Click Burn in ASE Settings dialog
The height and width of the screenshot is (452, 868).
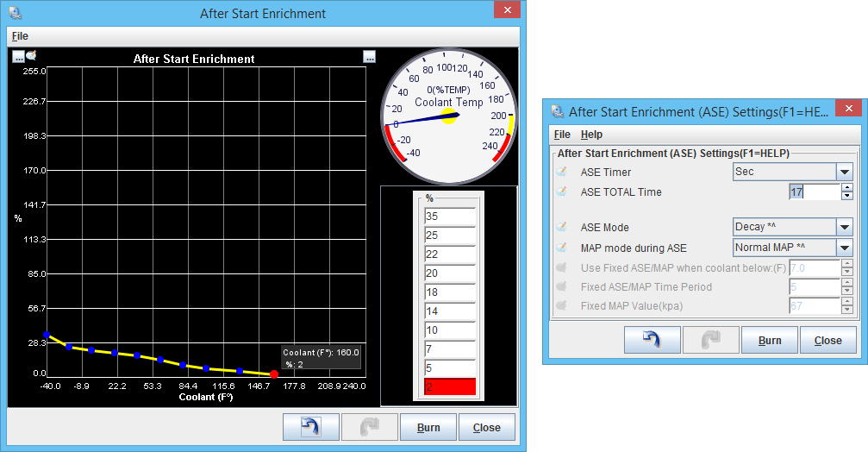770,340
